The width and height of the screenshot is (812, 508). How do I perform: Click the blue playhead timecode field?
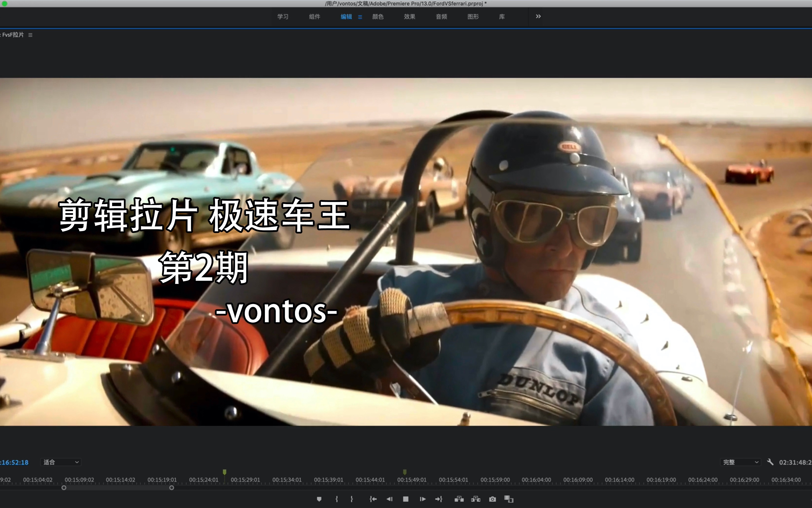tap(14, 462)
